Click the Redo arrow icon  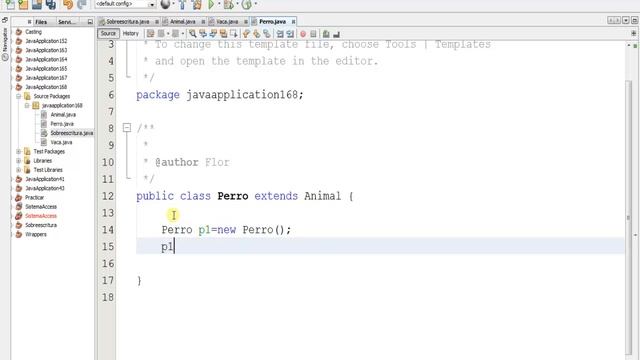82,4
